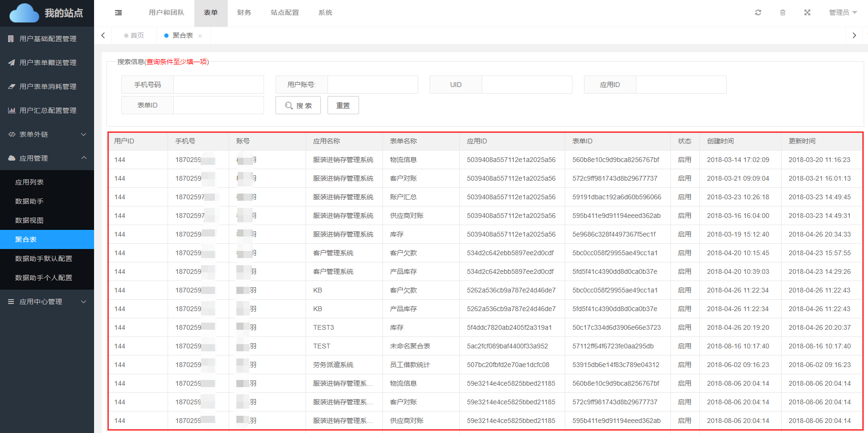Click the refresh icon in top bar
The width and height of the screenshot is (868, 433).
pyautogui.click(x=758, y=13)
